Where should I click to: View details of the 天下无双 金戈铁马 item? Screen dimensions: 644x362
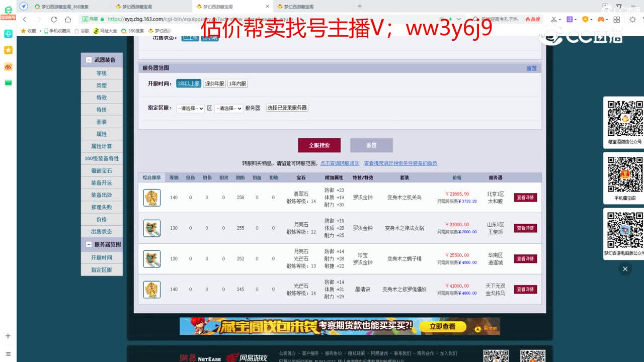[525, 290]
